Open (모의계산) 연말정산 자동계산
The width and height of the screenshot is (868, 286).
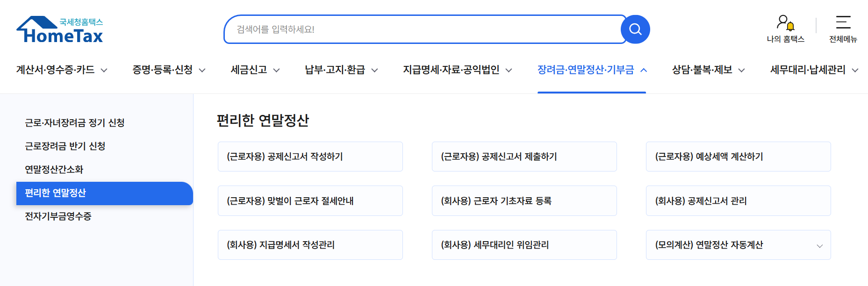pyautogui.click(x=739, y=245)
